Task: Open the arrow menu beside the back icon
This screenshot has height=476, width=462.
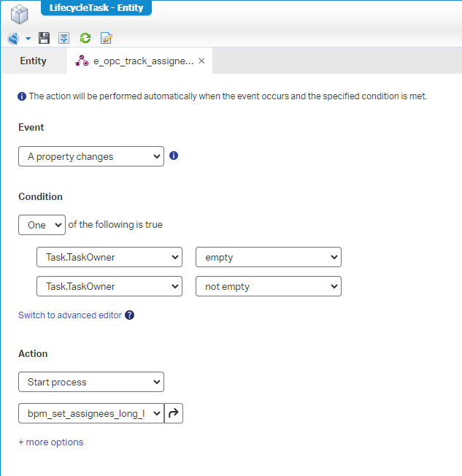Action: tap(28, 38)
